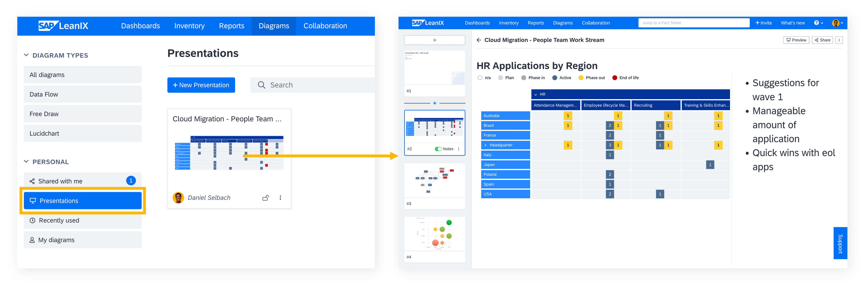Viewport: 868px width, 289px height.
Task: Open the help question mark dropdown
Action: pos(818,23)
